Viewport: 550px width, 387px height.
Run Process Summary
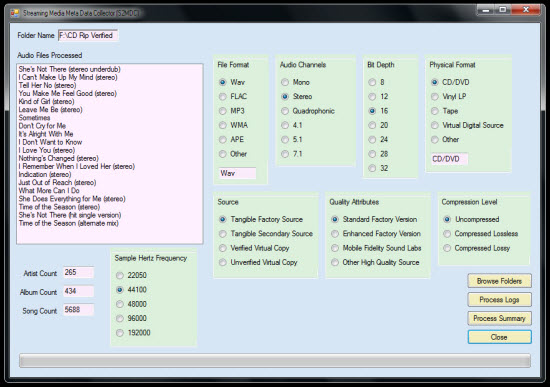tap(499, 318)
